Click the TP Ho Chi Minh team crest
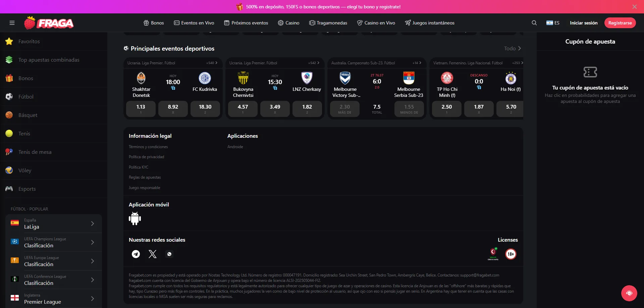This screenshot has height=308, width=644. pos(447,78)
